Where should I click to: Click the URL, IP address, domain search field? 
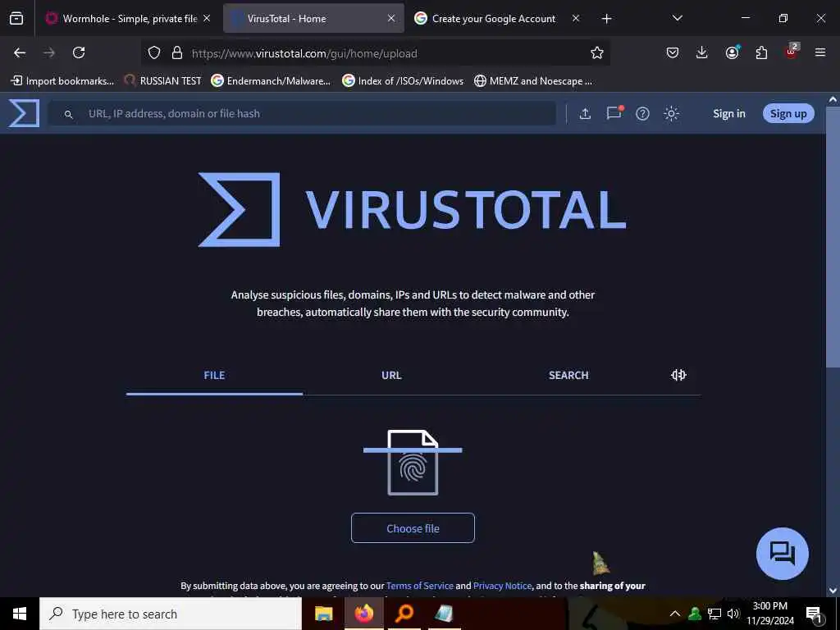(302, 113)
